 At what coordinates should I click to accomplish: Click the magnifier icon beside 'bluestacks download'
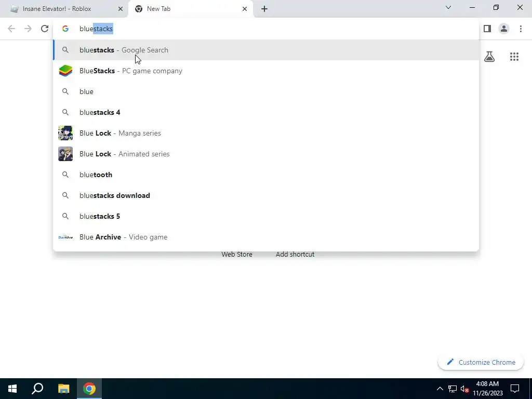click(65, 195)
